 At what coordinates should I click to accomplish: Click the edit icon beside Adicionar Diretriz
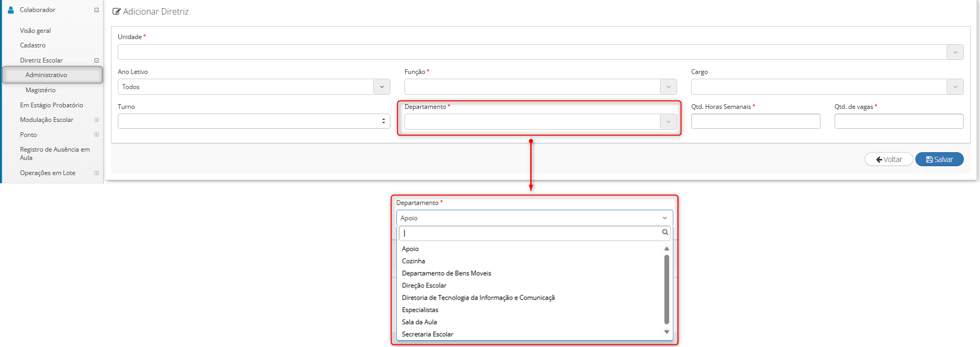tap(117, 11)
